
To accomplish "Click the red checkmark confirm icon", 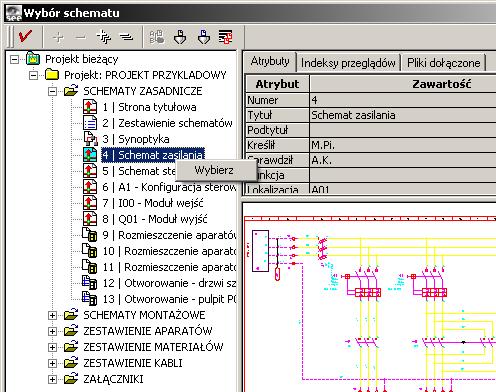I will (x=25, y=36).
